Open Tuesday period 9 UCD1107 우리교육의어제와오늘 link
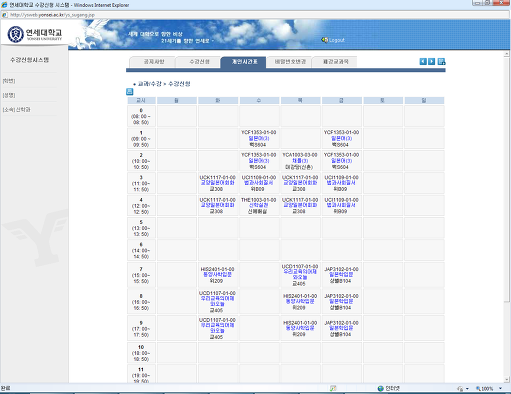This screenshot has width=511, height=394. [217, 328]
